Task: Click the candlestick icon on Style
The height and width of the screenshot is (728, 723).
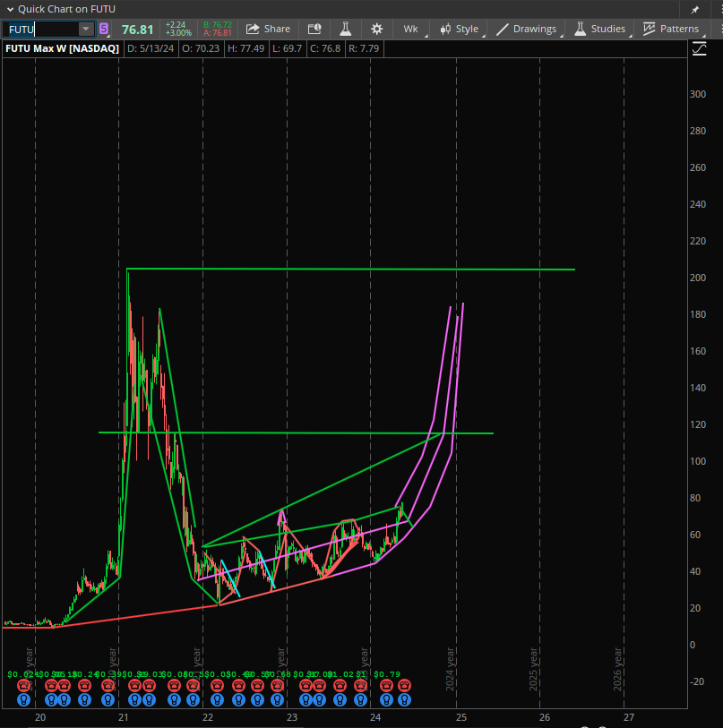Action: point(445,29)
